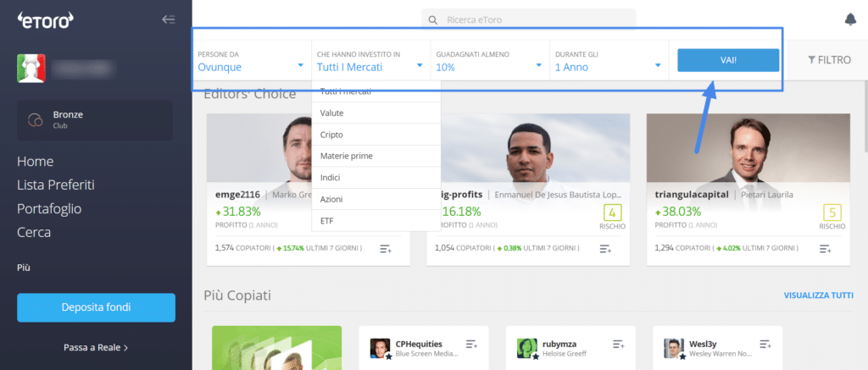Open notifications bell
The width and height of the screenshot is (868, 370).
tap(850, 20)
